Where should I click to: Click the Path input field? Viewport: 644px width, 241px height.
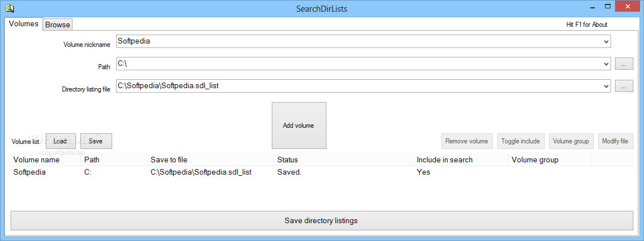(x=359, y=64)
